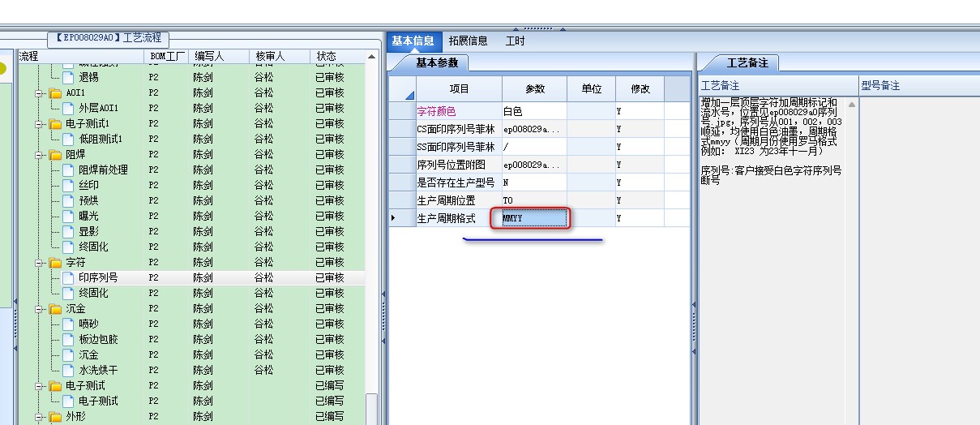Viewport: 980px width, 425px height.
Task: Select the 板边包胶 process step
Action: click(98, 340)
